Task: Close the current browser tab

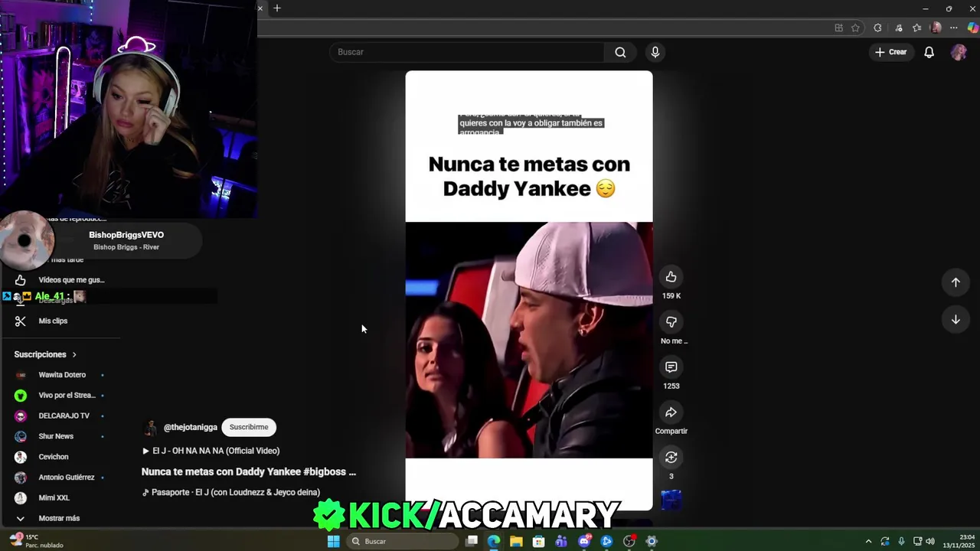Action: click(260, 8)
